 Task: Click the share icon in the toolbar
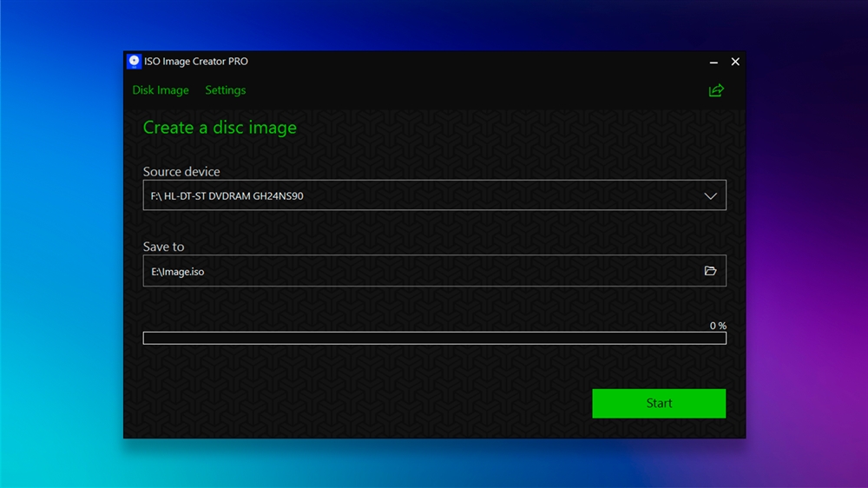[716, 90]
